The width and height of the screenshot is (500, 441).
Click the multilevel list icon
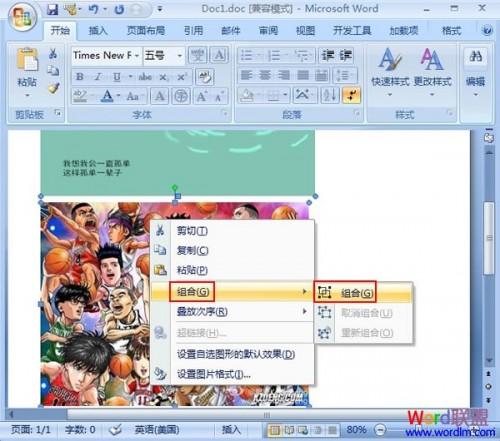[302, 55]
